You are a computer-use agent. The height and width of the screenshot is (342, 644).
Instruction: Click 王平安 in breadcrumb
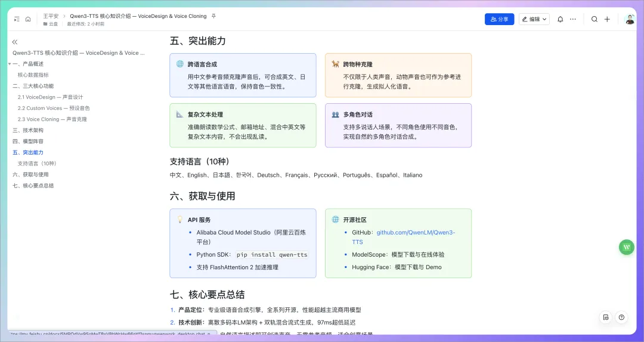coord(51,16)
